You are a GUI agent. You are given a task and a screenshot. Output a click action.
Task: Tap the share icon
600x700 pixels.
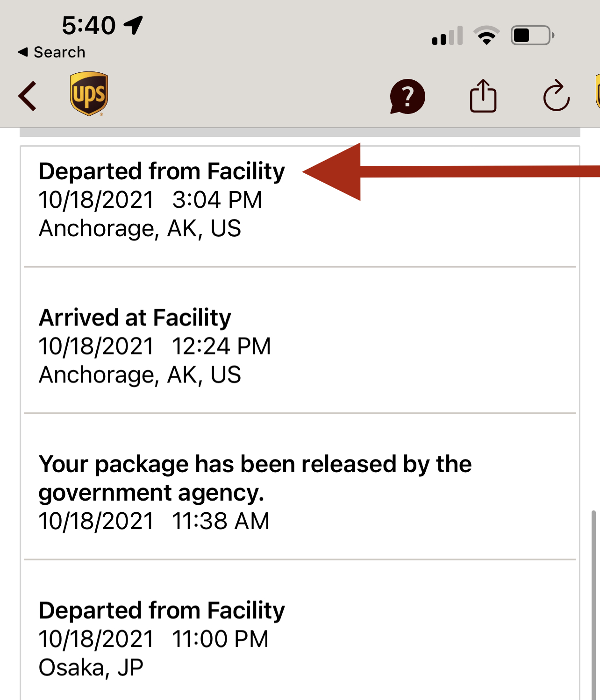[483, 96]
